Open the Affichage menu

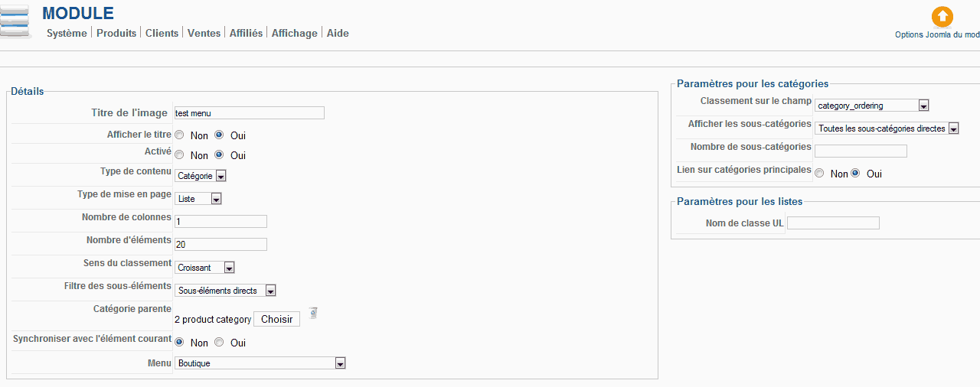[295, 33]
